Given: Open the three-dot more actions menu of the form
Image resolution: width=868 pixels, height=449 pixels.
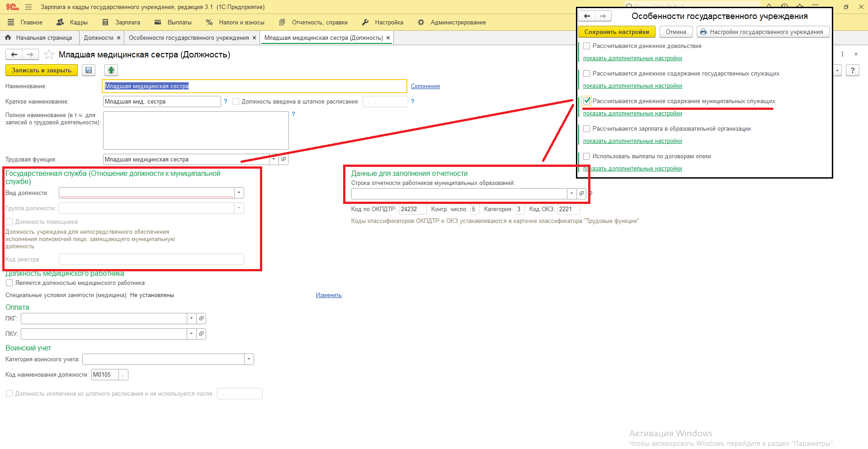Looking at the screenshot, I should click(842, 54).
